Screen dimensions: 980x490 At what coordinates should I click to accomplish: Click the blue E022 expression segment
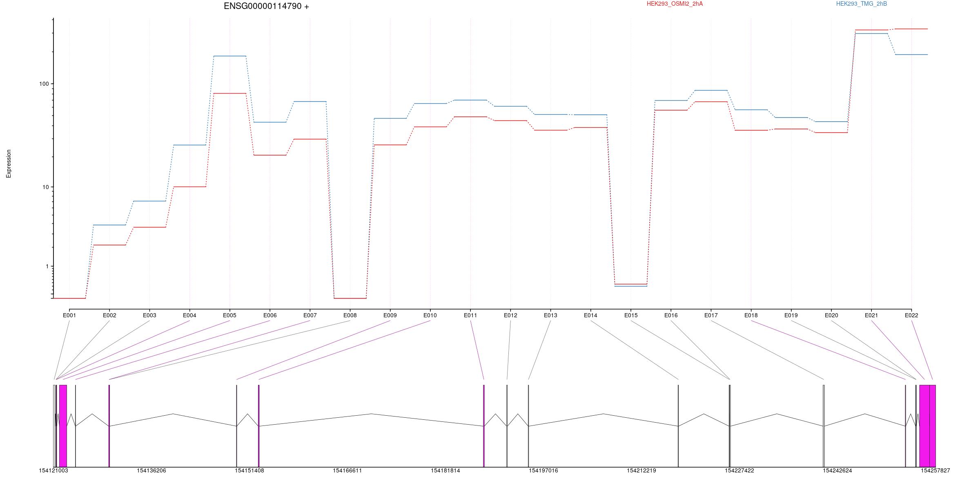pos(911,55)
